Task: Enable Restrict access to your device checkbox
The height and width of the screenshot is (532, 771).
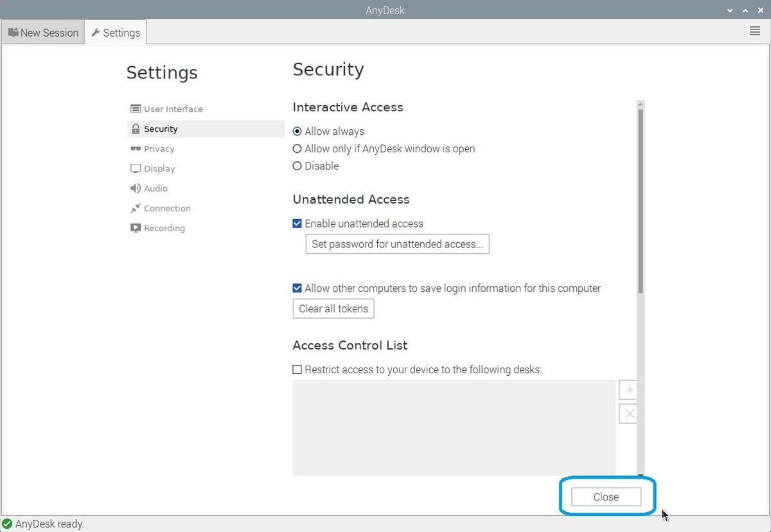Action: [x=297, y=369]
